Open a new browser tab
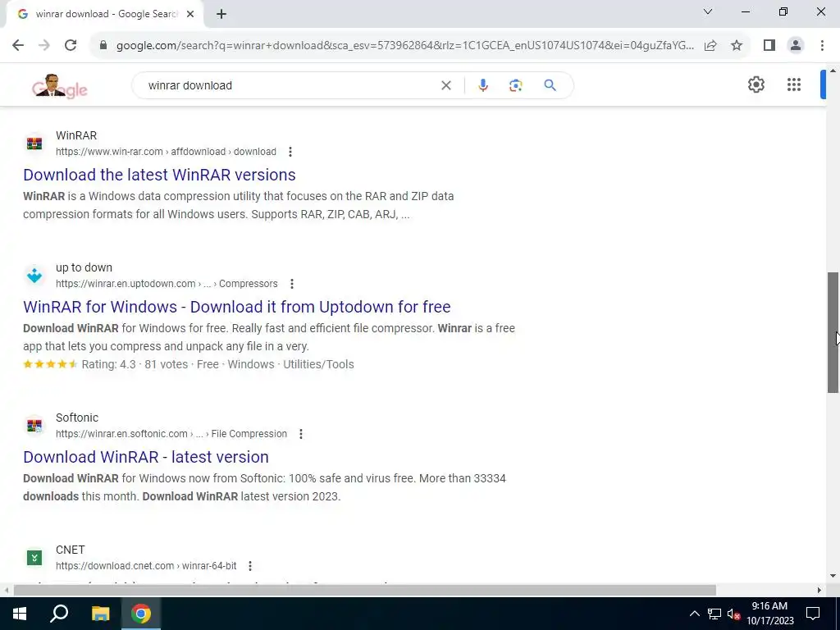 tap(221, 15)
